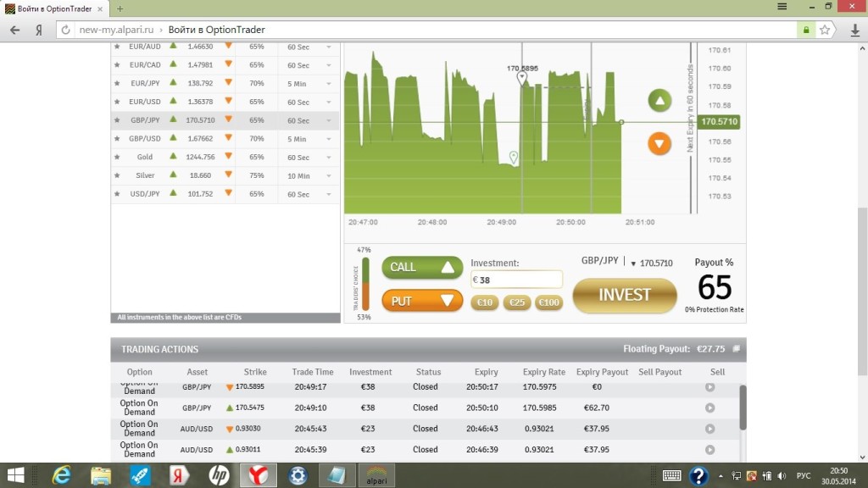Open HP app from taskbar
The image size is (868, 488).
pos(219,475)
